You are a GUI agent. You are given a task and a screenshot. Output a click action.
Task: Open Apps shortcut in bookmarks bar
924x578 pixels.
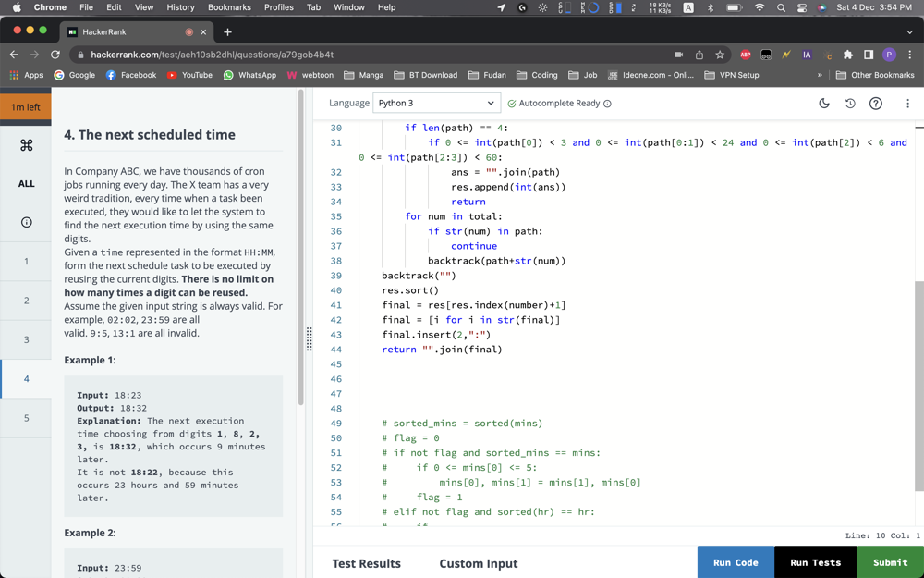26,75
